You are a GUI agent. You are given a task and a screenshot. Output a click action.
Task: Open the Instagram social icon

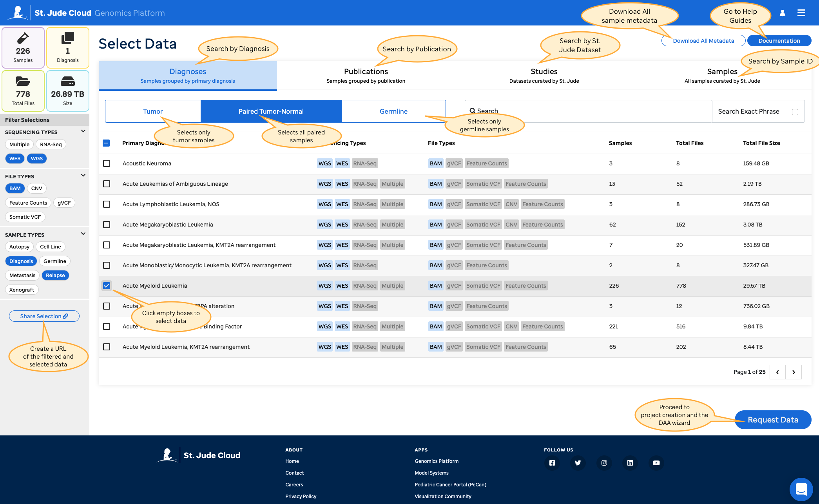pos(604,463)
